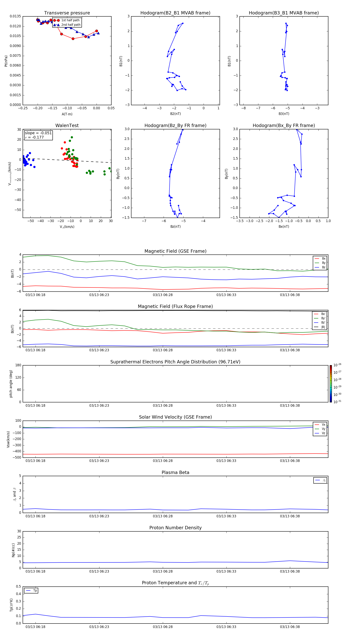Click the "Proton Number Density" title
The image size is (351, 644).
tap(175, 528)
